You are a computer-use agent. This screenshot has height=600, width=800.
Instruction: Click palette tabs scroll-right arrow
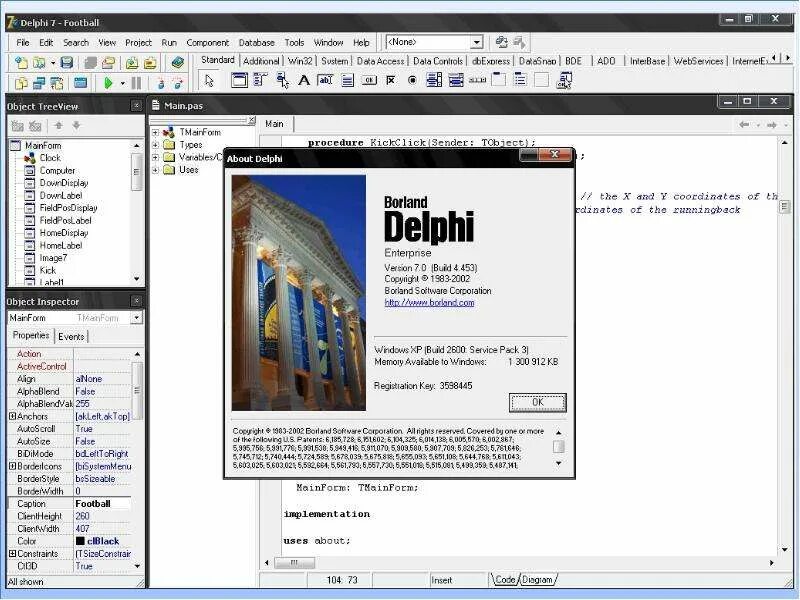coord(788,58)
